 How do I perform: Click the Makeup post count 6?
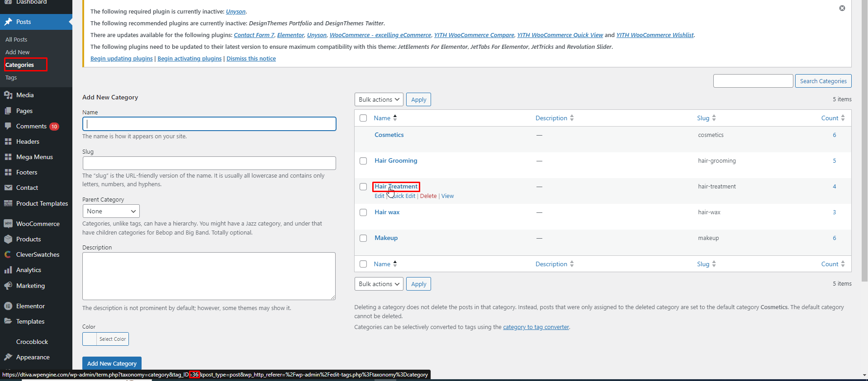coord(835,238)
